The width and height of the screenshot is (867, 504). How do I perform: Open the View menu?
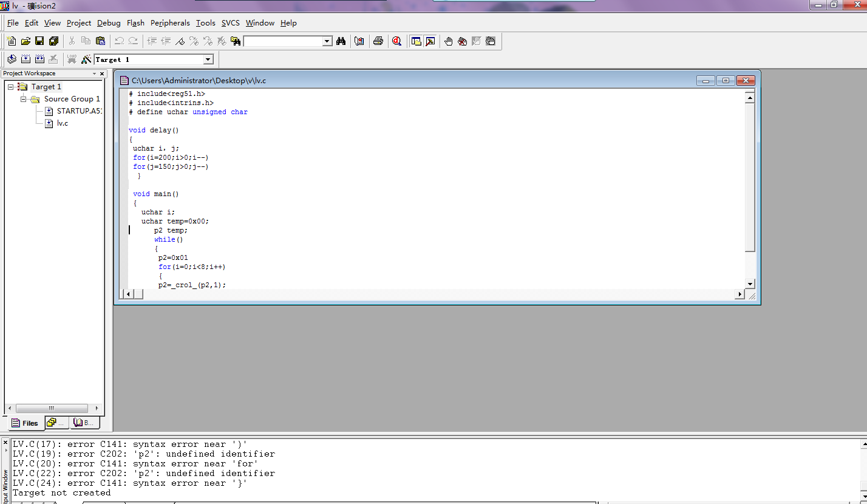52,22
